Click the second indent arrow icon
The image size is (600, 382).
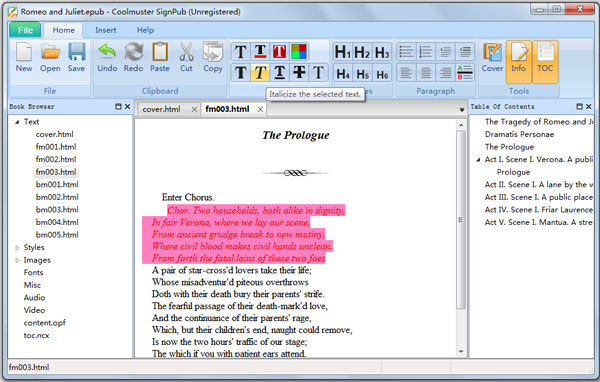465,52
